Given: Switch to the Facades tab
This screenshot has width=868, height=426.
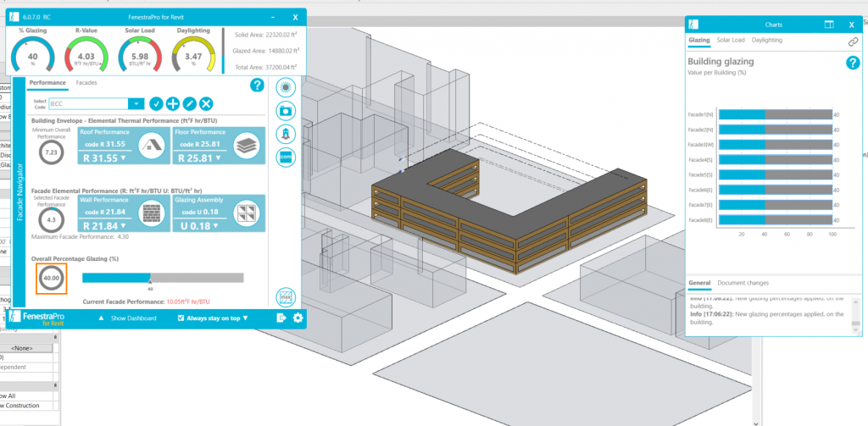Looking at the screenshot, I should point(86,82).
